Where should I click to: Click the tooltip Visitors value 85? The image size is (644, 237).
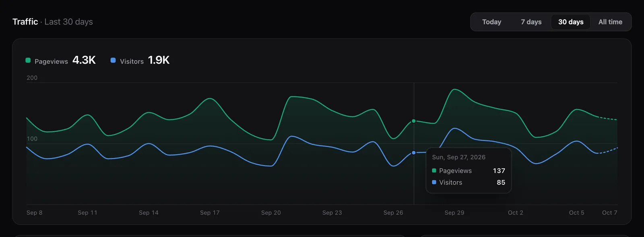(x=501, y=182)
